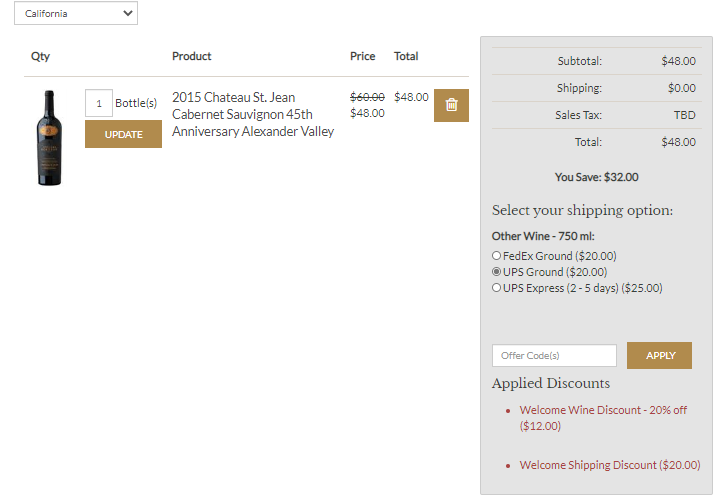Click the Qty column header

point(40,56)
